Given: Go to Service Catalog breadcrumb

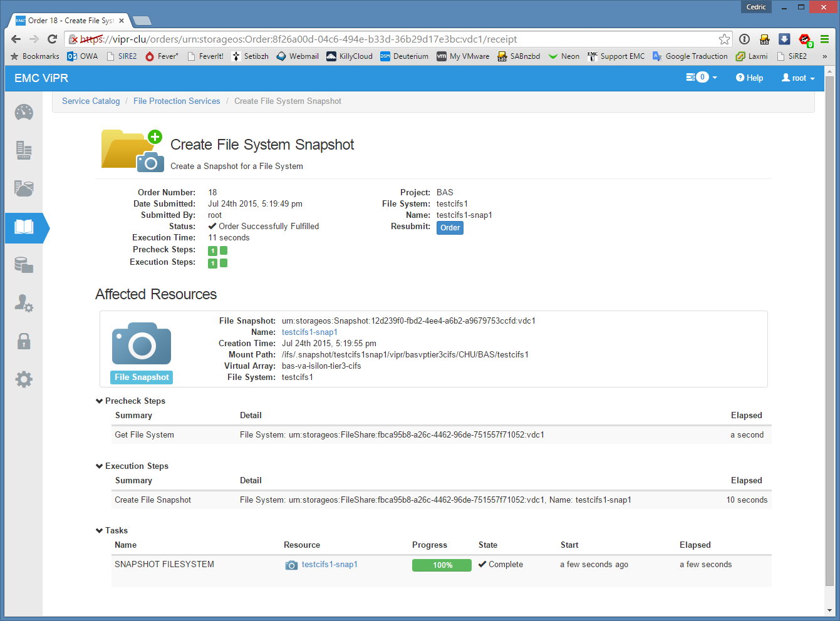Looking at the screenshot, I should 91,101.
